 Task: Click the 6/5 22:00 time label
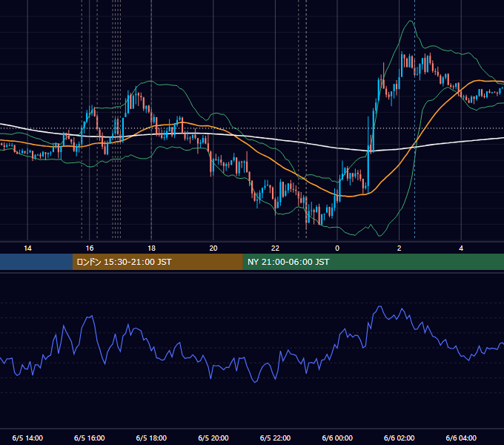point(276,438)
